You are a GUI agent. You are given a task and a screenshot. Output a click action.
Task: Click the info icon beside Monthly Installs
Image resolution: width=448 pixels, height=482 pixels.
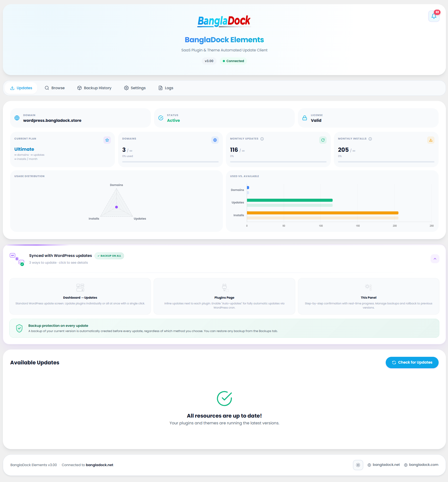click(370, 139)
